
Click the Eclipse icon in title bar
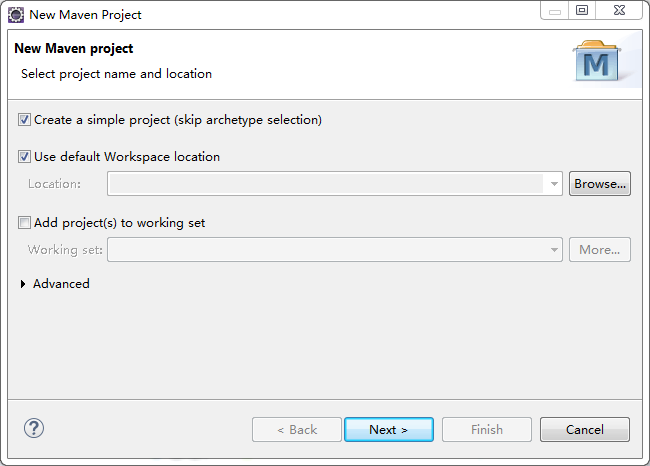pos(16,15)
